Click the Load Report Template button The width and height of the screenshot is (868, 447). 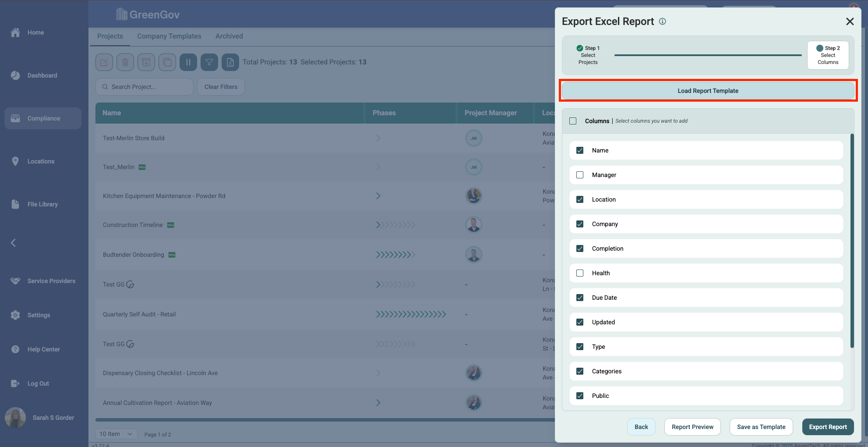[708, 91]
